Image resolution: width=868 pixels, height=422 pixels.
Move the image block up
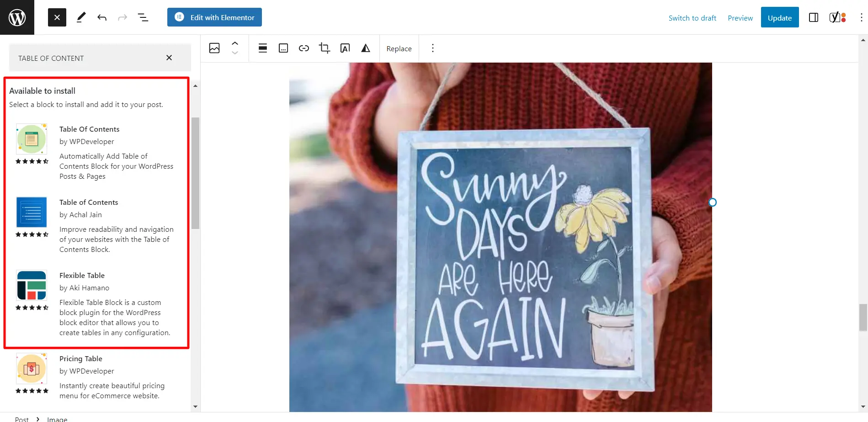point(235,43)
